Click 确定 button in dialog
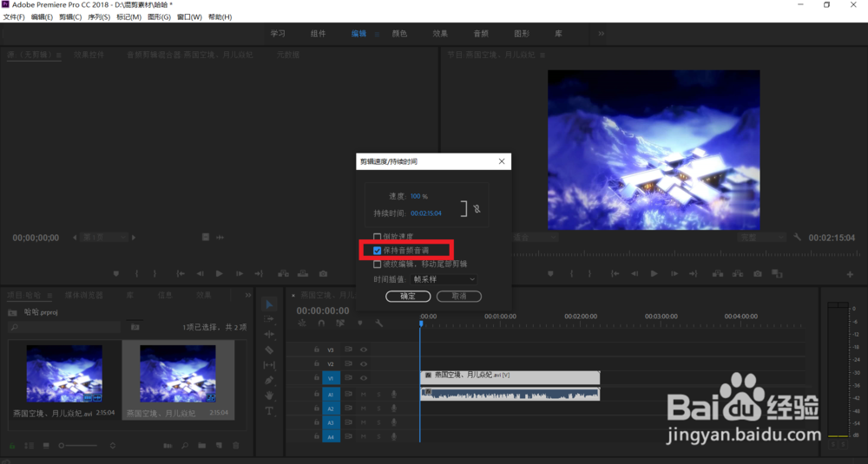The height and width of the screenshot is (464, 868). [408, 297]
